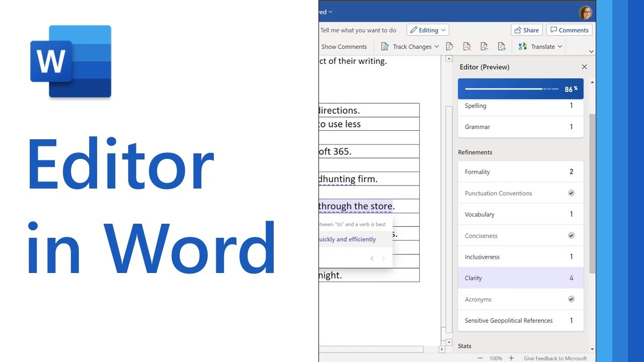644x362 pixels.
Task: Select the Clarity refinement category
Action: pyautogui.click(x=520, y=278)
